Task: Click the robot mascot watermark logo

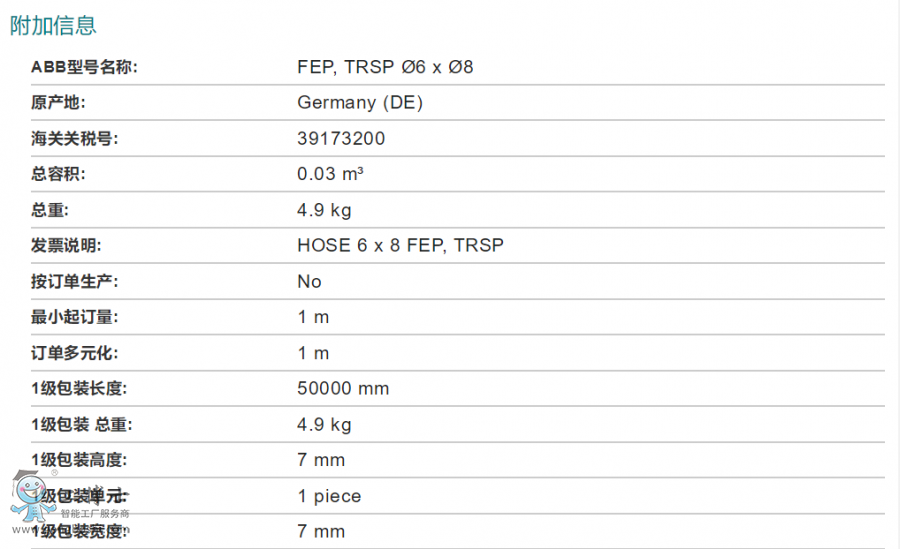Action: pos(27,498)
